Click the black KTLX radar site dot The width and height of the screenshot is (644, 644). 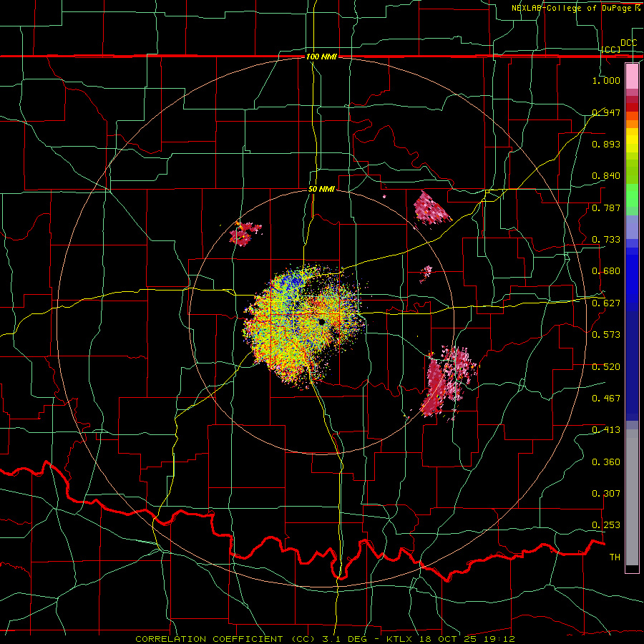coord(321,321)
